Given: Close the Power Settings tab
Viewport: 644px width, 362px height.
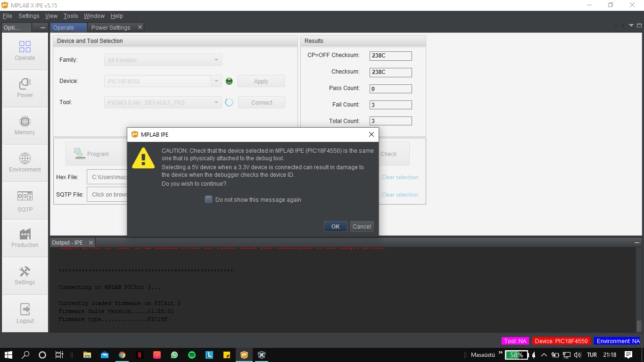Looking at the screenshot, I should click(x=140, y=27).
